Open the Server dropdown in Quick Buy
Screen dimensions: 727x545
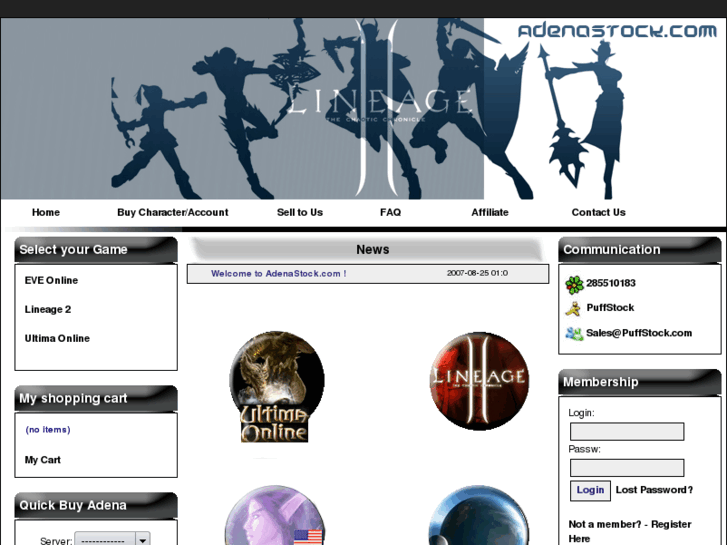[x=112, y=540]
